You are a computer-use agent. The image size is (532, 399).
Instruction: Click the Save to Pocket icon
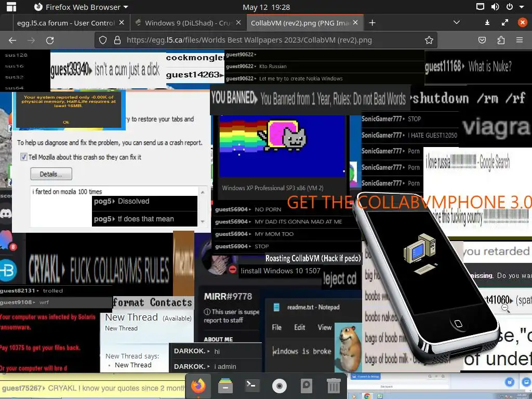482,41
